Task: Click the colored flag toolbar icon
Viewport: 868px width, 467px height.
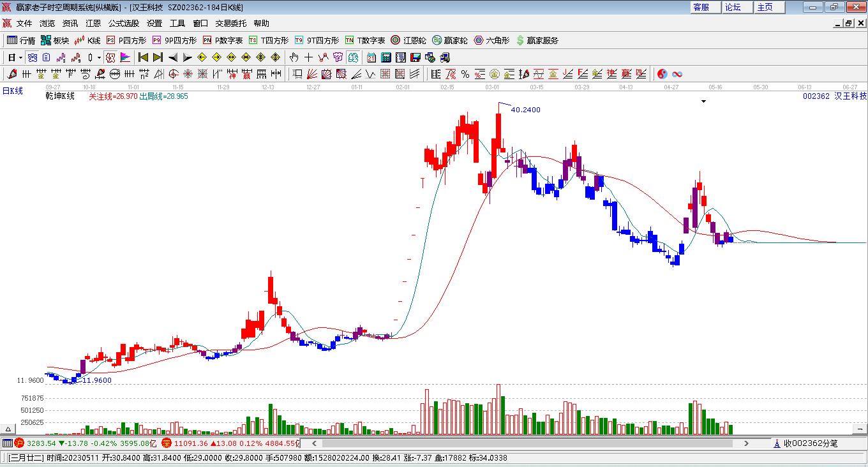Action: coord(125,57)
